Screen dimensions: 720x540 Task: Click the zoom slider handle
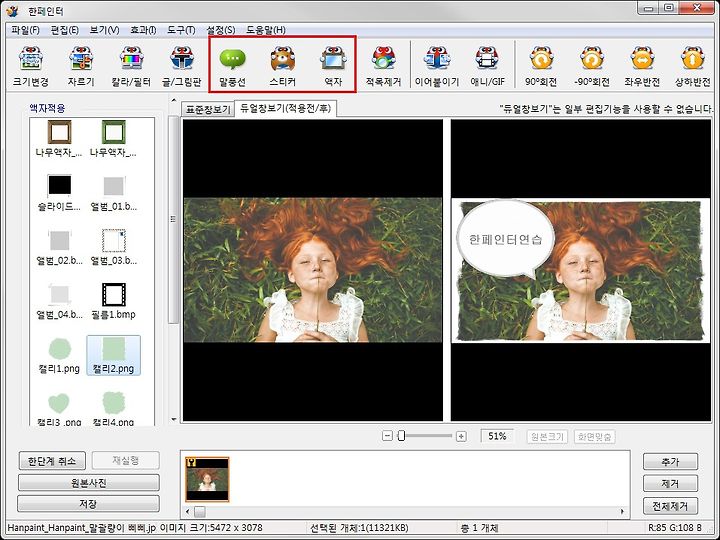pos(401,436)
